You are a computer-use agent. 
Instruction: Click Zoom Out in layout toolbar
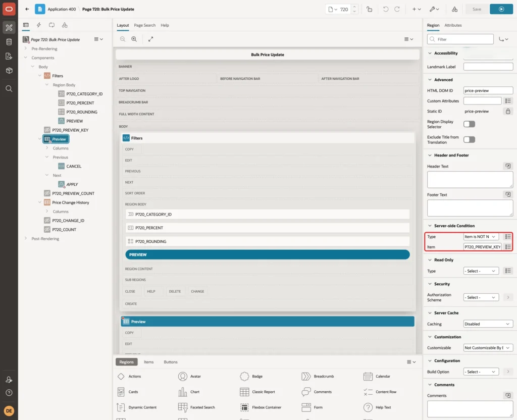point(122,39)
